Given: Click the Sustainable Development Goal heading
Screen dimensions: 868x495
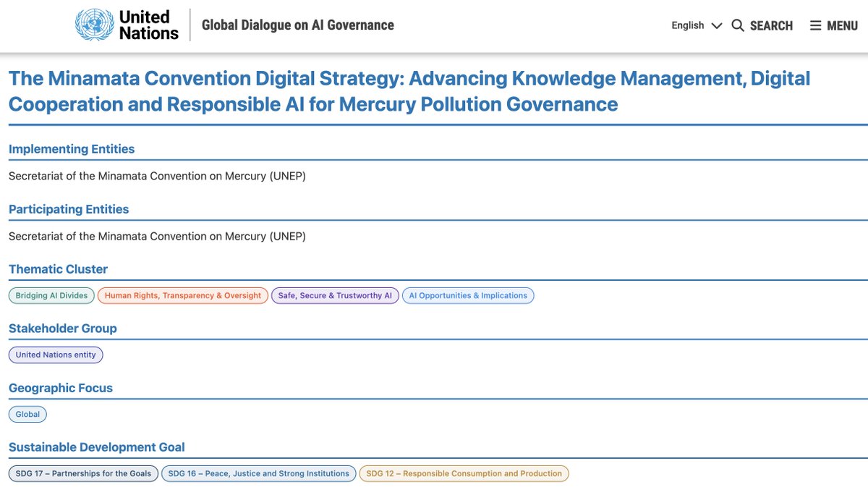Looking at the screenshot, I should pos(97,447).
